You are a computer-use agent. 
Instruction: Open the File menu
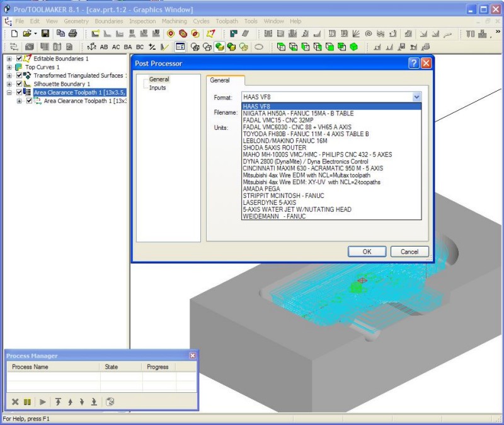point(20,21)
